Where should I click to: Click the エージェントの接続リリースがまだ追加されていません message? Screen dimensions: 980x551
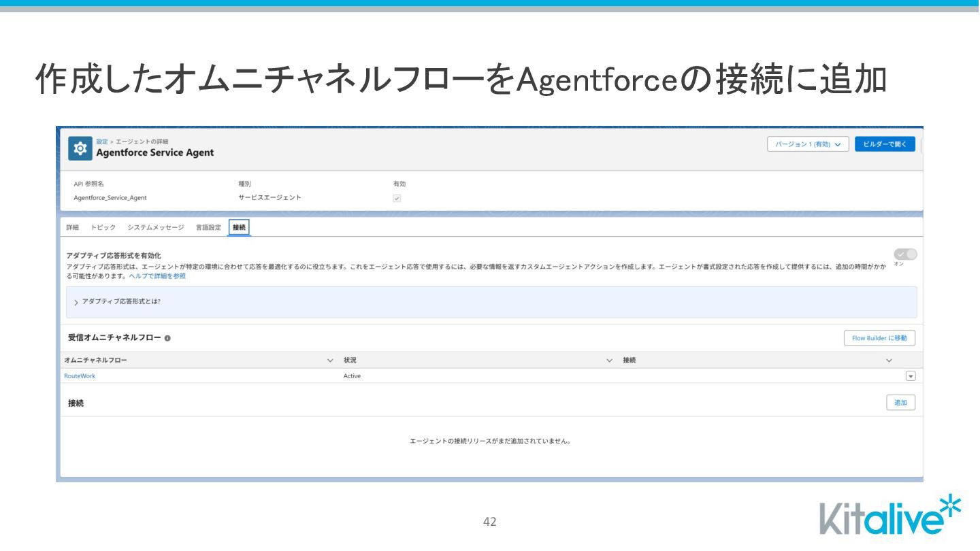[x=489, y=441]
